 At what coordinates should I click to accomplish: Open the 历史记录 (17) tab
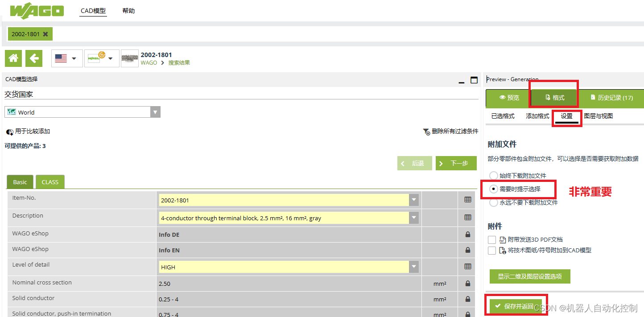[x=611, y=98]
